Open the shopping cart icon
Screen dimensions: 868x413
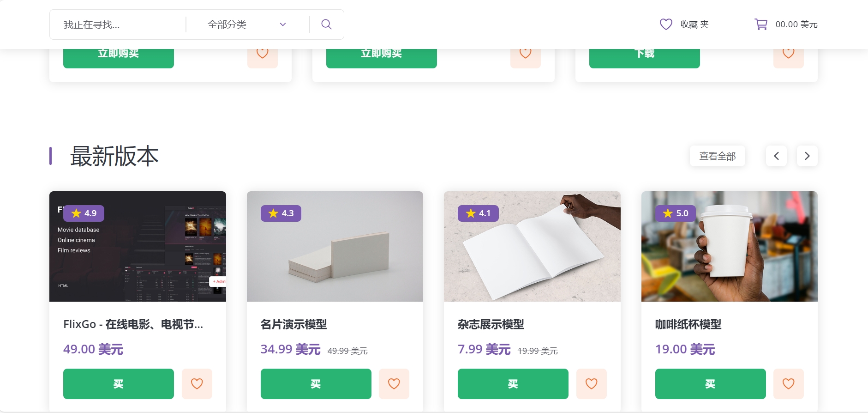click(x=761, y=24)
